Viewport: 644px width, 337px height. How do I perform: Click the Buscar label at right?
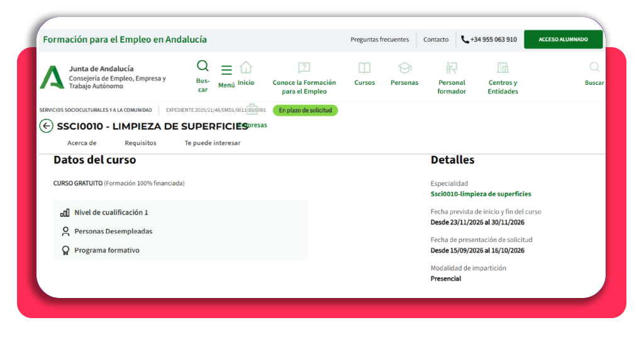click(x=594, y=82)
